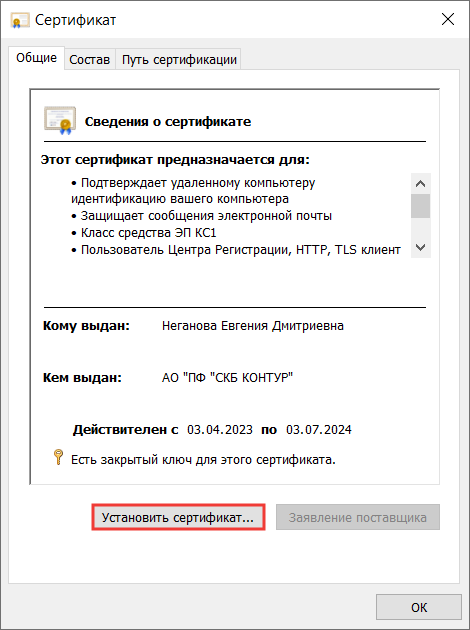Click the name Неганова Евгения Дмитриевна
Image resolution: width=470 pixels, height=630 pixels.
[253, 325]
